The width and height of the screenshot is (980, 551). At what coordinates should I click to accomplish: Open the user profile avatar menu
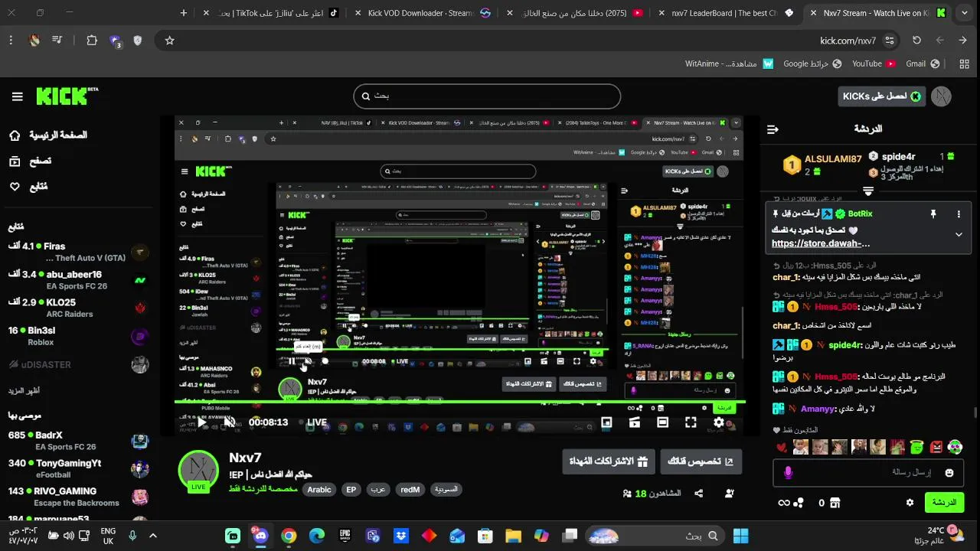[x=941, y=96]
